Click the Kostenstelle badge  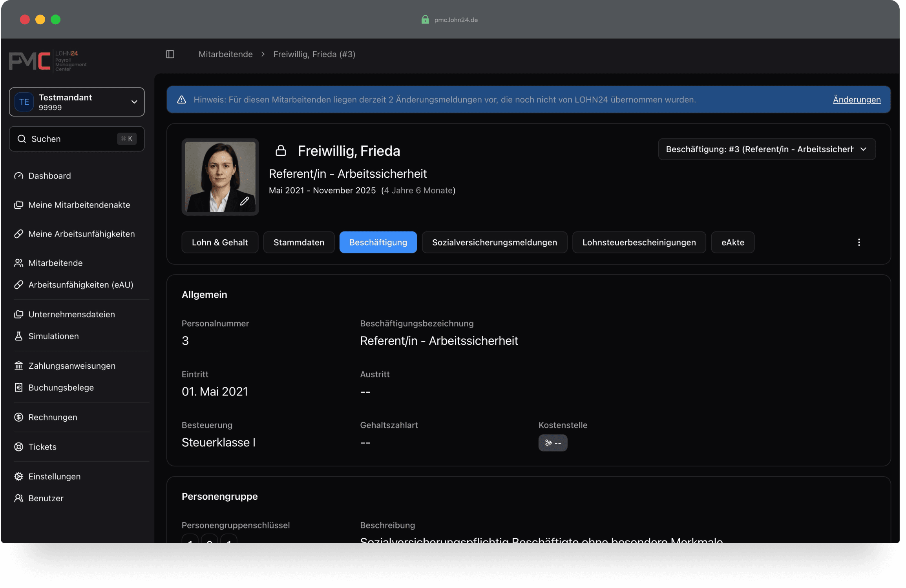click(553, 443)
